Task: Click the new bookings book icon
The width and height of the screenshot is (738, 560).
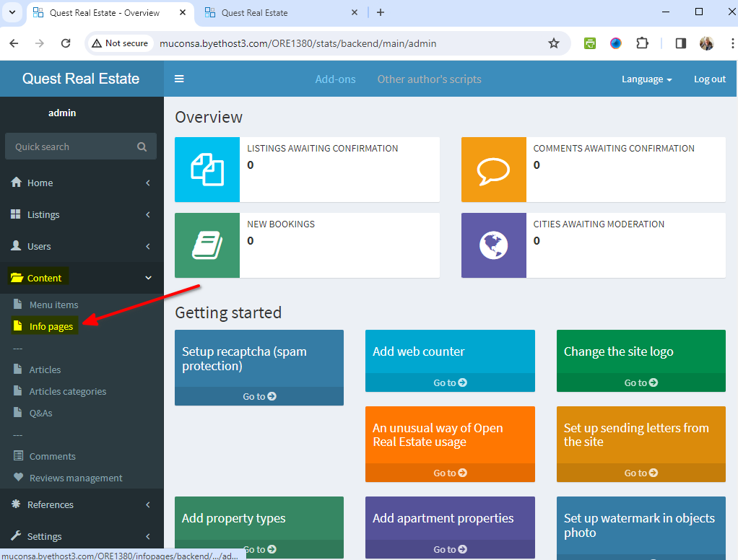Action: 207,245
